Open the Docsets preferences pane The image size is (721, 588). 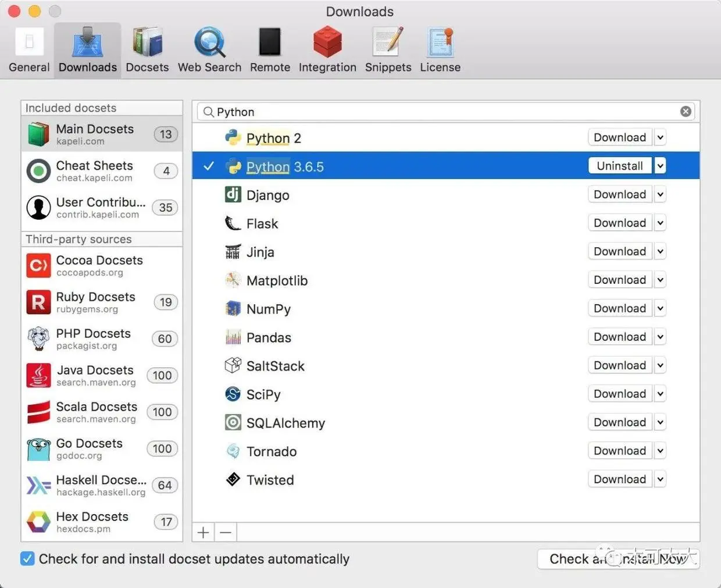[x=147, y=51]
